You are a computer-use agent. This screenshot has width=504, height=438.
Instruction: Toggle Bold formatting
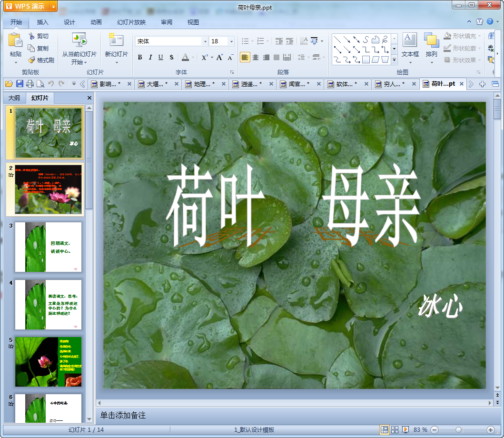coord(140,58)
